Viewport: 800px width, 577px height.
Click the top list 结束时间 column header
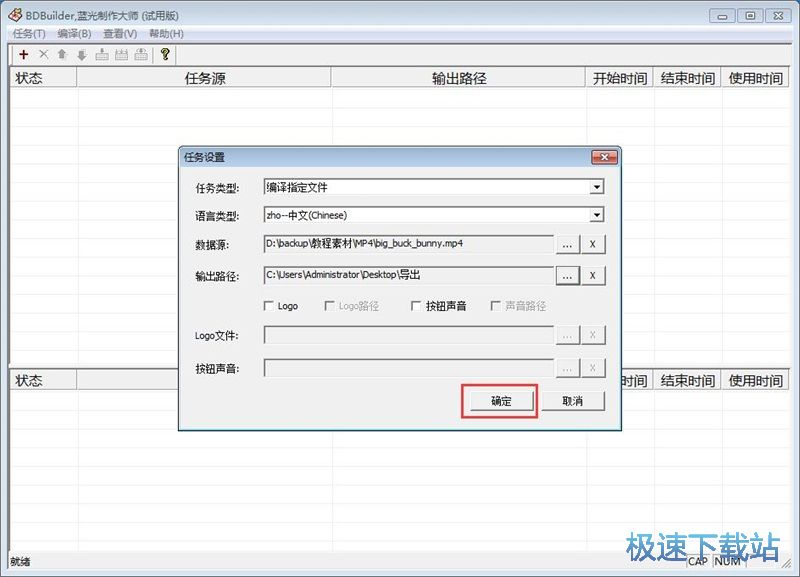click(687, 78)
